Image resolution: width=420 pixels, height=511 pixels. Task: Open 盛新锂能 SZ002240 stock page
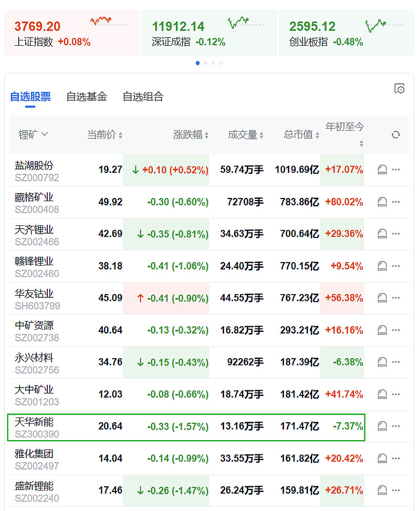point(37,492)
